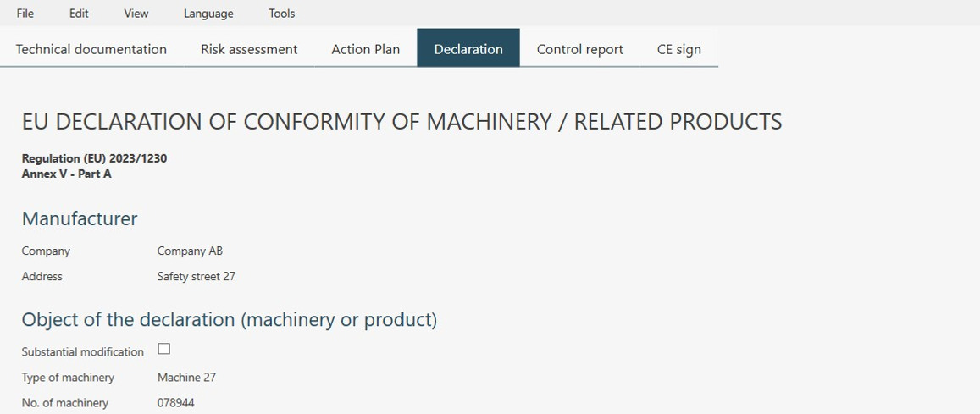Viewport: 980px width, 414px height.
Task: Enable the Substantial modification checkbox
Action: (x=164, y=349)
